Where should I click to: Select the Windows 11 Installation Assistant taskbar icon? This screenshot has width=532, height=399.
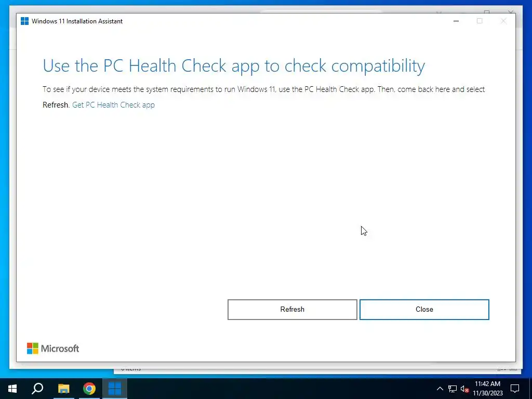[x=115, y=389]
